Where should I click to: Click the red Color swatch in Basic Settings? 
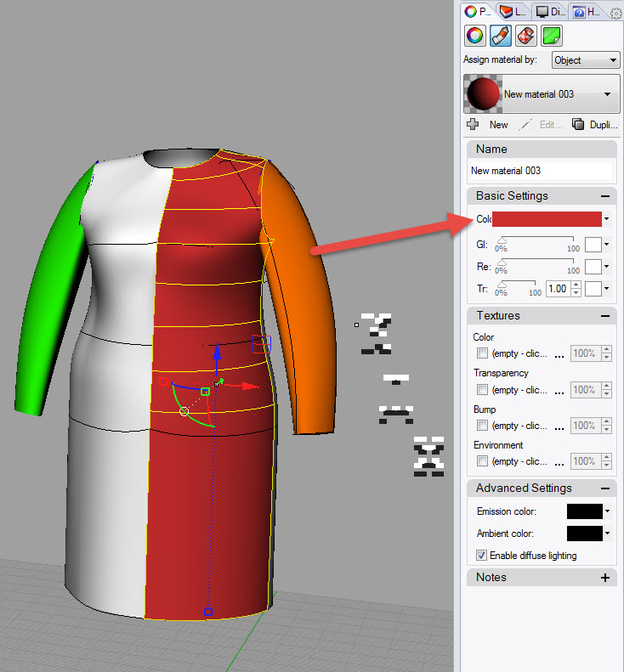[547, 219]
